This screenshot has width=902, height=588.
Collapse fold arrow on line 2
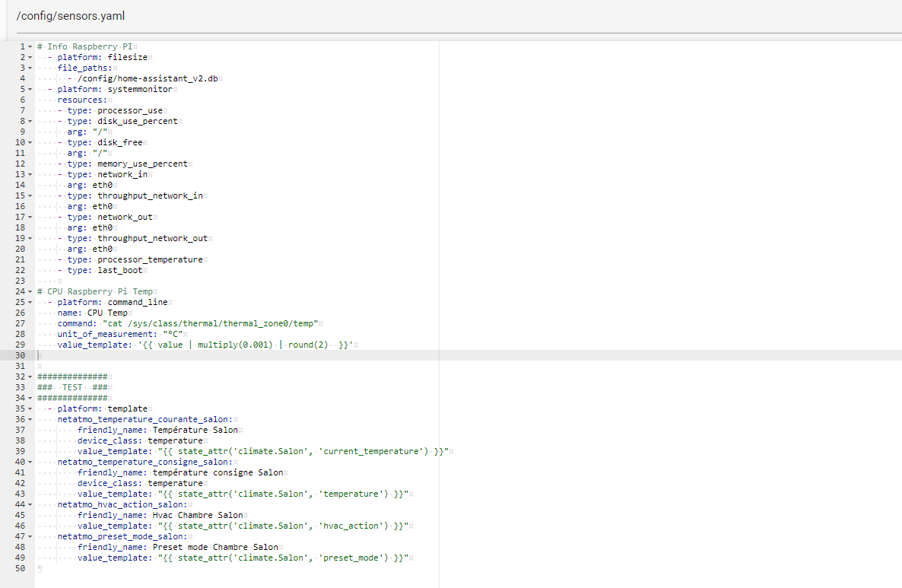pos(30,58)
